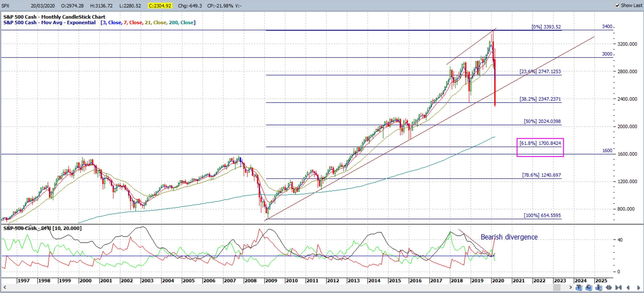Click the horizontal scrollbar right arrow

click(x=571, y=287)
